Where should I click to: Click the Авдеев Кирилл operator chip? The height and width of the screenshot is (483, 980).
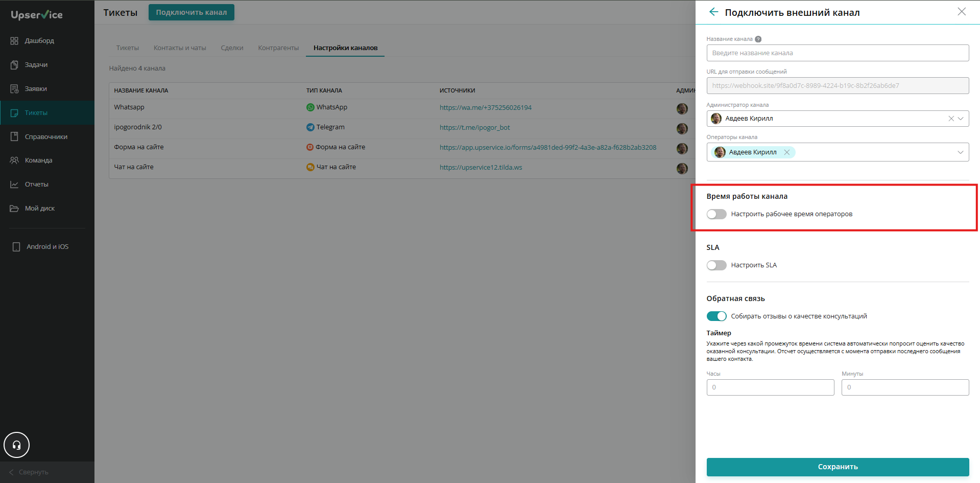point(753,152)
